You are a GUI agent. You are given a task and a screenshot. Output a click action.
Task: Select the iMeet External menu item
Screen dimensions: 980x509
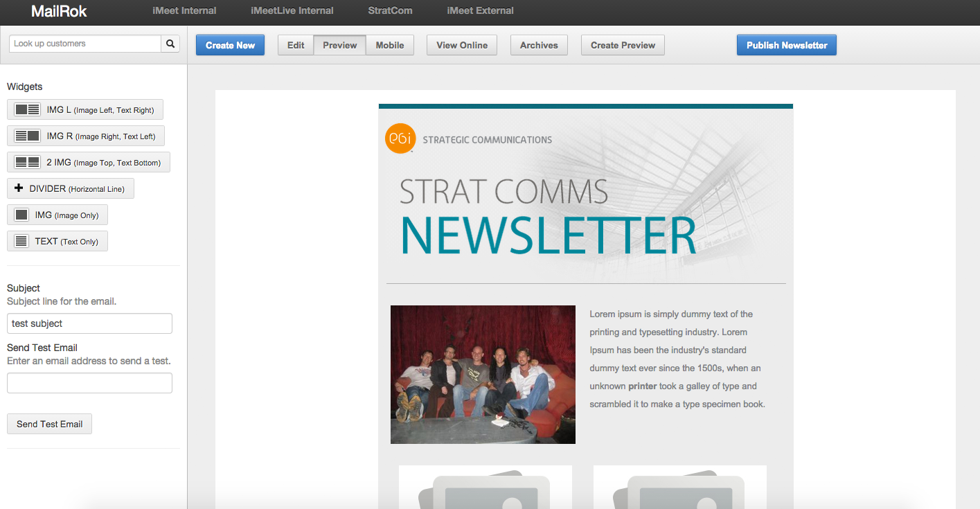tap(481, 10)
